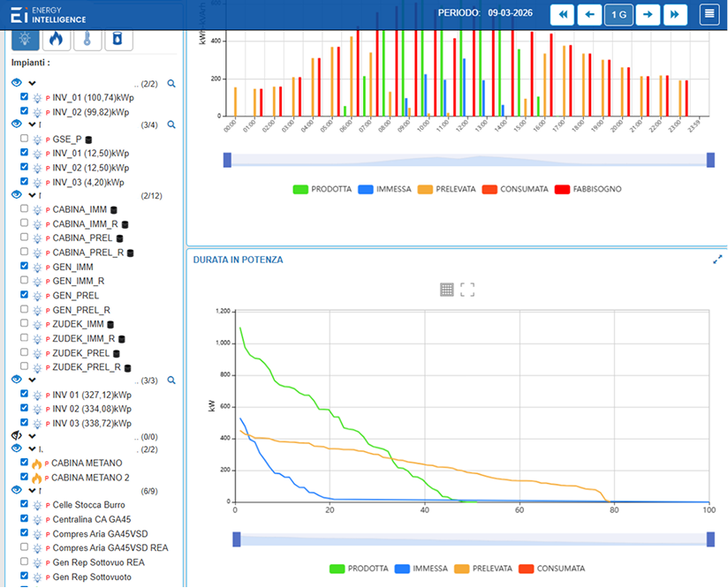Jump back with double-left arrow button
The image size is (728, 588).
pyautogui.click(x=561, y=14)
